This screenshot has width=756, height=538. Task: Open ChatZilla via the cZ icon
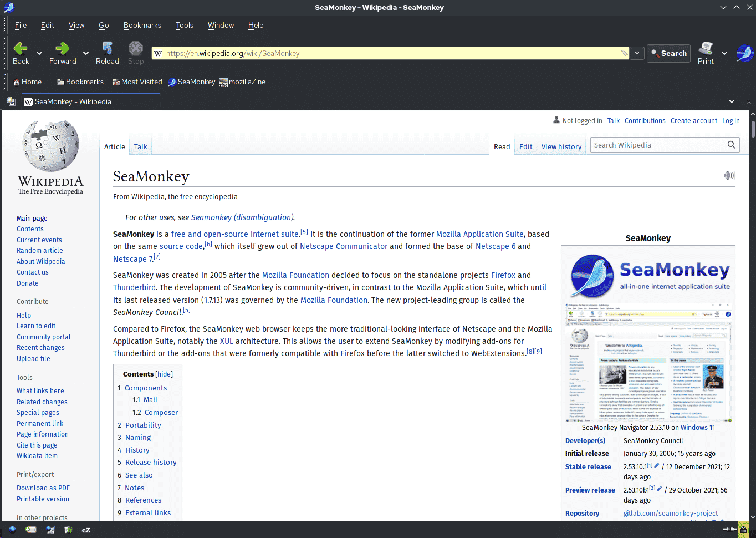[86, 530]
